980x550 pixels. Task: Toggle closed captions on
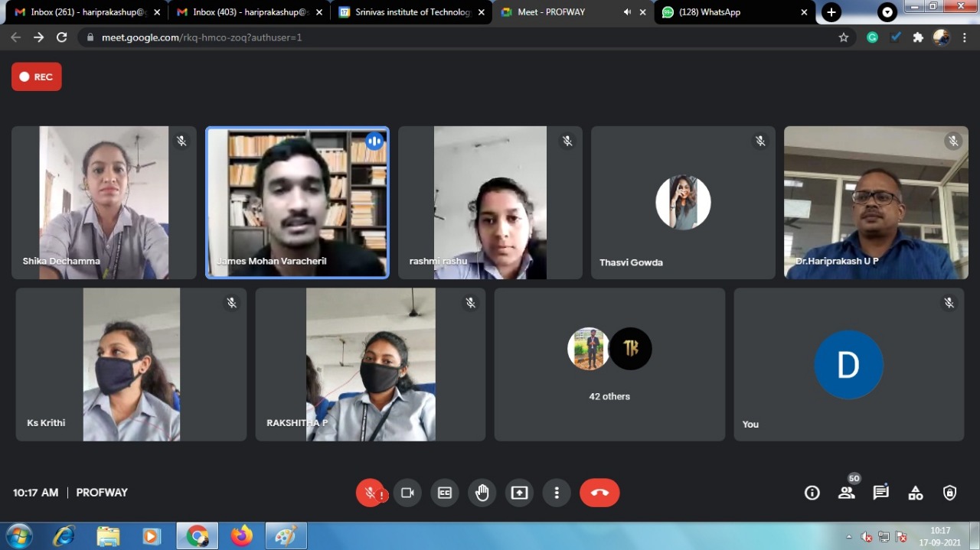coord(445,493)
